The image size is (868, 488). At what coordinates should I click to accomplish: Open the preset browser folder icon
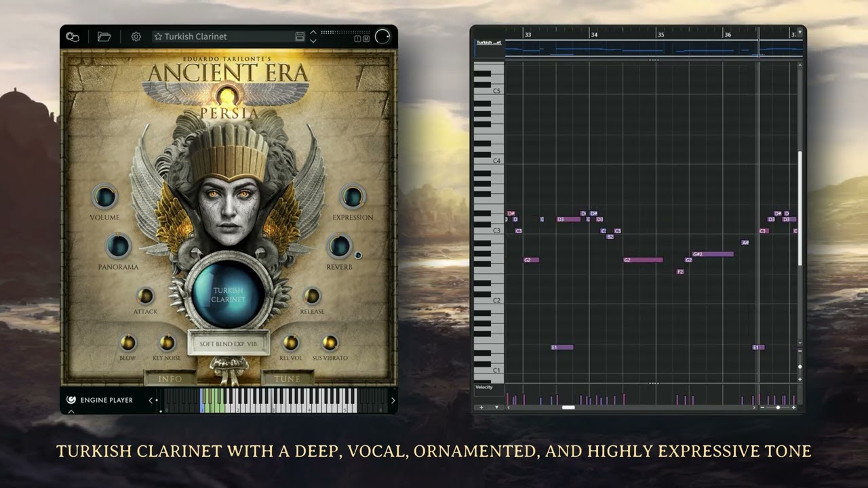tap(104, 37)
